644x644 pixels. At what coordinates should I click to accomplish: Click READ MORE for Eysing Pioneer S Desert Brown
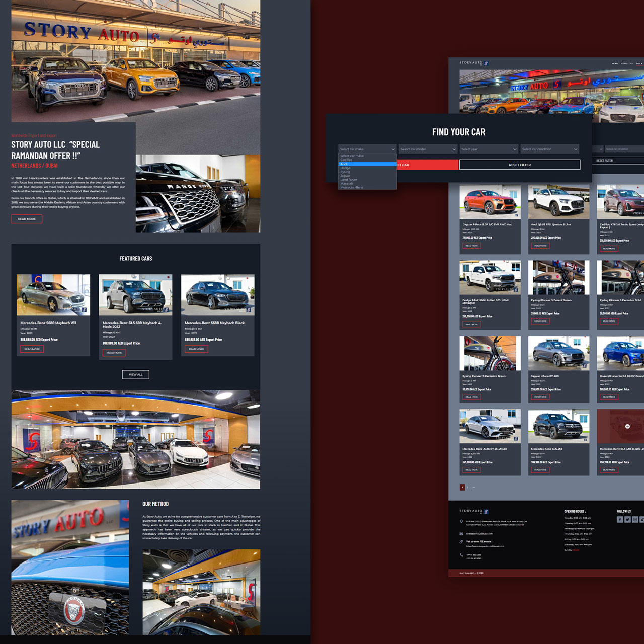tap(540, 321)
